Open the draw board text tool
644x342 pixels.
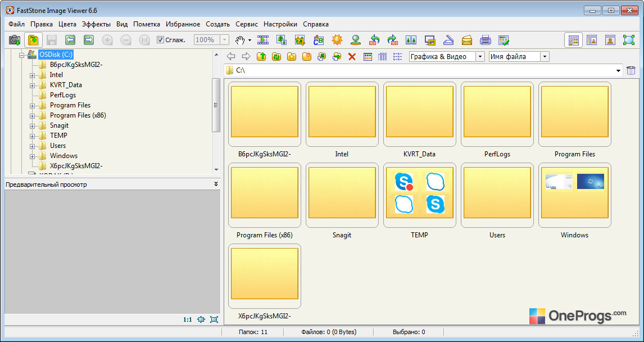point(318,40)
